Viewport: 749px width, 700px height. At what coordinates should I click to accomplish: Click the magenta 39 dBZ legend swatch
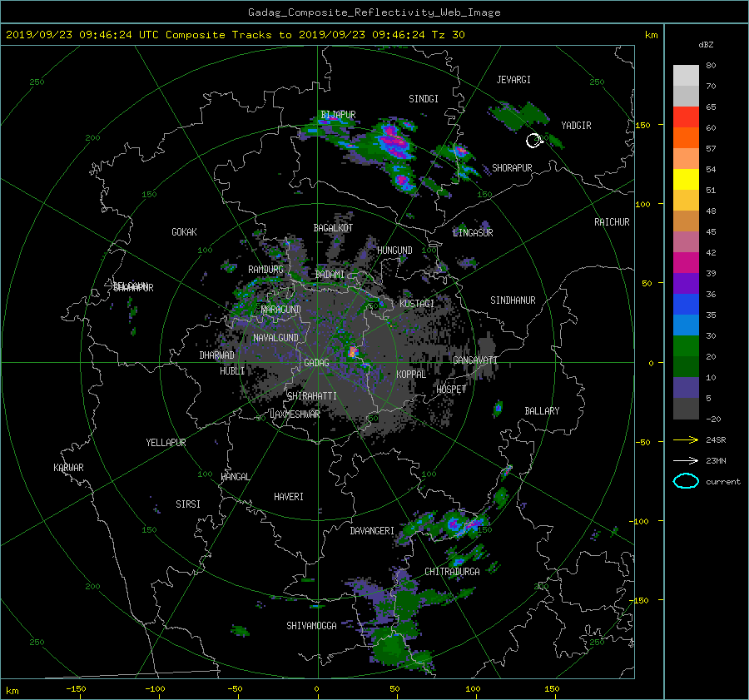pyautogui.click(x=686, y=262)
